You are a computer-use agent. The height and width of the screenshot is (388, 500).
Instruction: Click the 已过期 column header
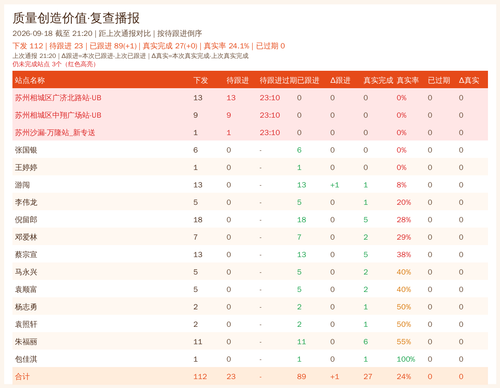point(439,80)
